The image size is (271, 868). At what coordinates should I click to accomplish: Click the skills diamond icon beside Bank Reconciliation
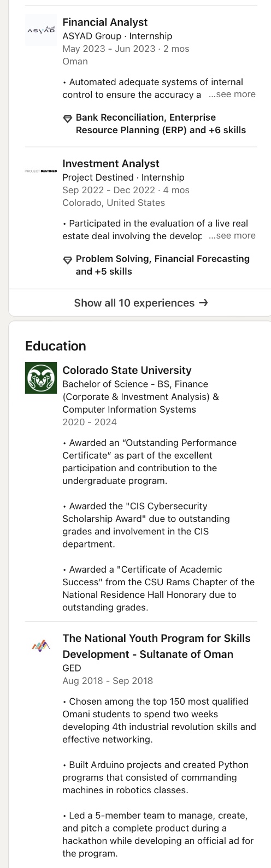coord(68,118)
